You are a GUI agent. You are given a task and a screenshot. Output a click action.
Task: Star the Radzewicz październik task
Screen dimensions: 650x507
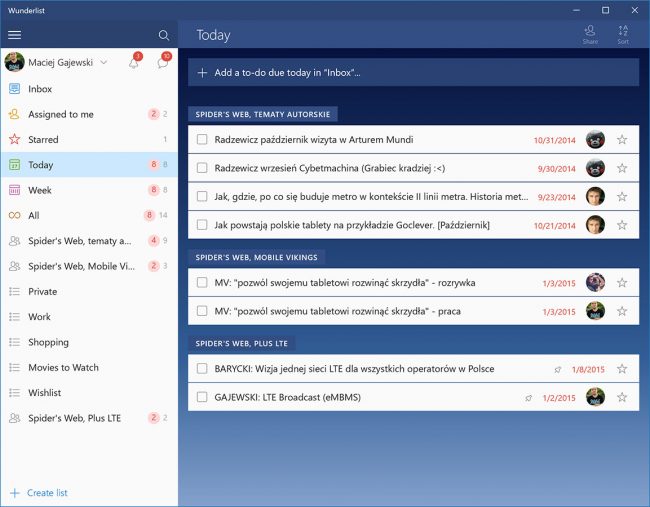click(622, 139)
